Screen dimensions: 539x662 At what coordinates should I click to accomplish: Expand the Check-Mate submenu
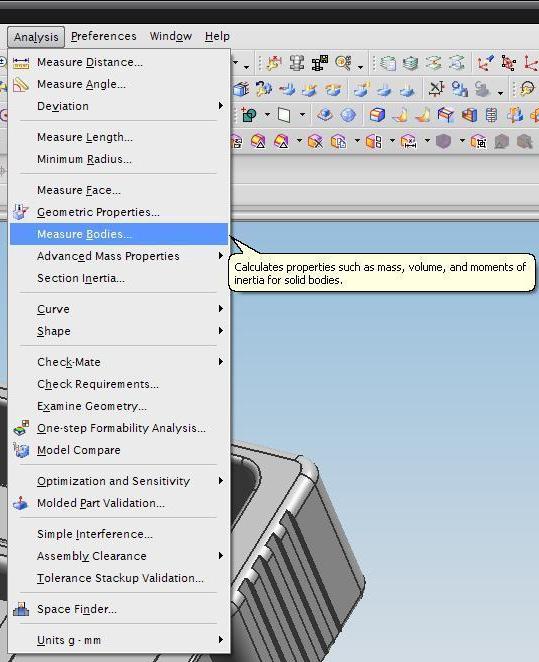pos(119,362)
